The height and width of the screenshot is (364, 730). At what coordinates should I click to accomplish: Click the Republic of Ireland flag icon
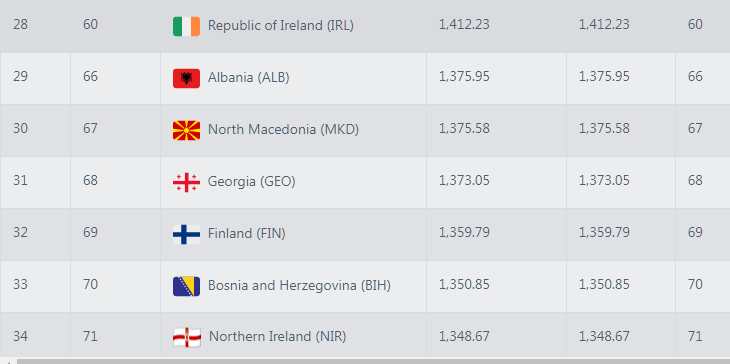pos(186,26)
